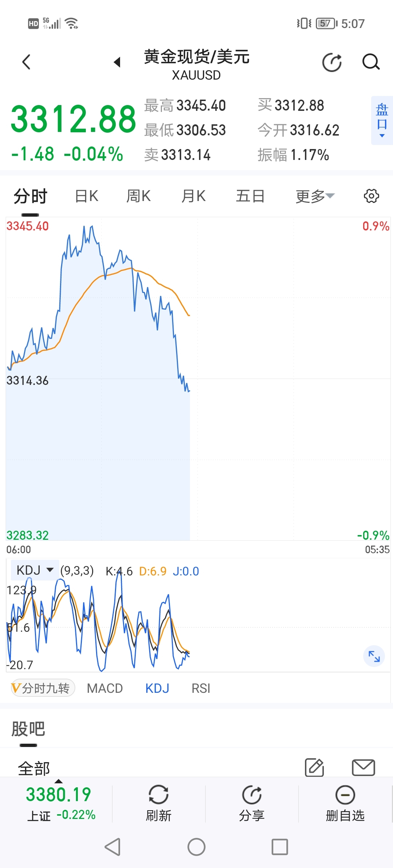
Task: Tap the back arrow at top left
Action: 26,62
